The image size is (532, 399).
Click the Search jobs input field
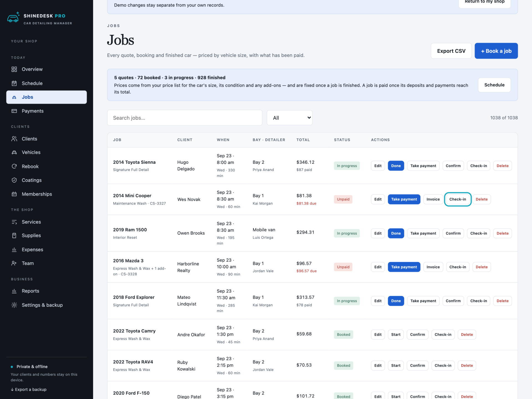(x=185, y=118)
